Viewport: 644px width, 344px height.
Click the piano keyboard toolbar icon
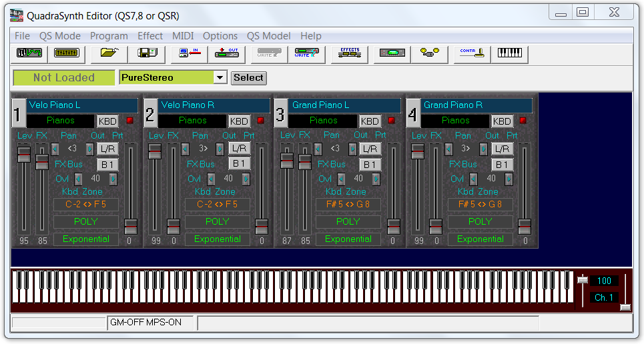(509, 53)
